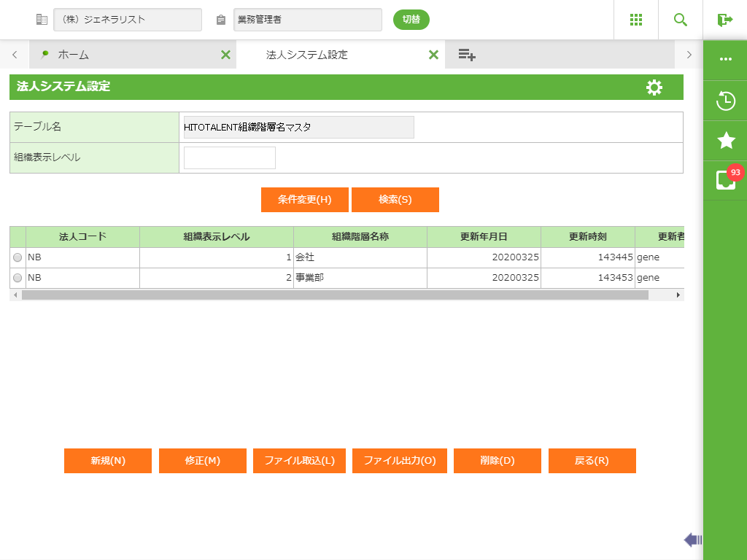Click the 新規(N) button
747x560 pixels.
[108, 461]
